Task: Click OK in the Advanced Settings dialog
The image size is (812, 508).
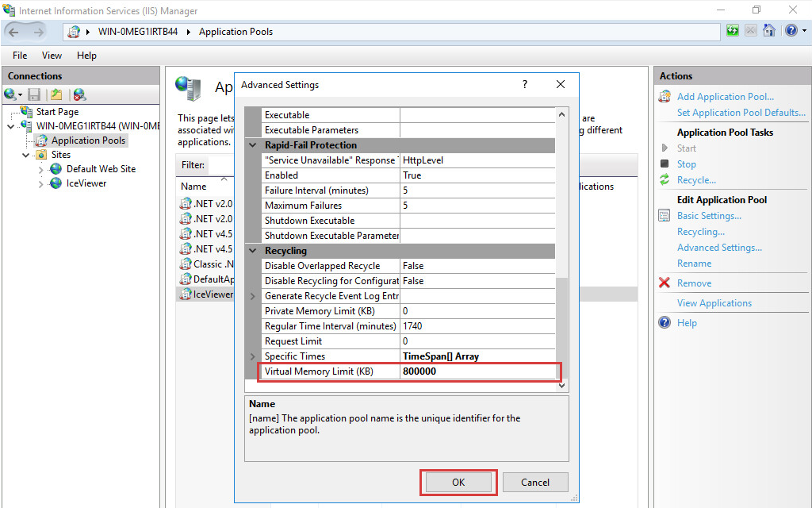Action: [458, 482]
